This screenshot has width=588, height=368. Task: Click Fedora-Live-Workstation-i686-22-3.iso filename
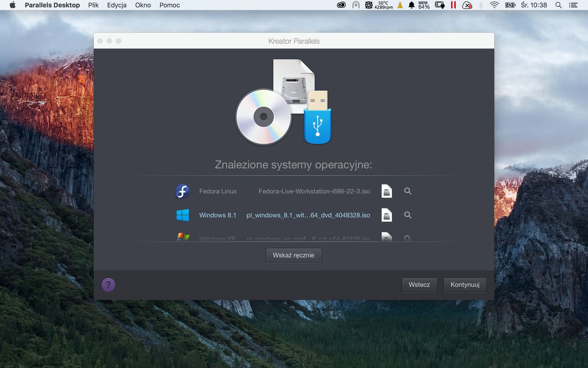(314, 191)
